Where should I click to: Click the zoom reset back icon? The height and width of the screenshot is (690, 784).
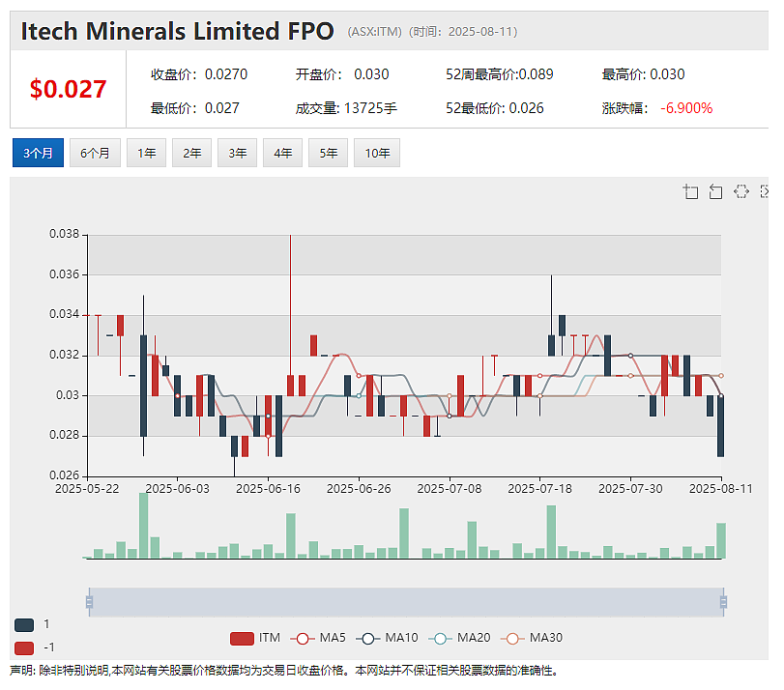[715, 191]
